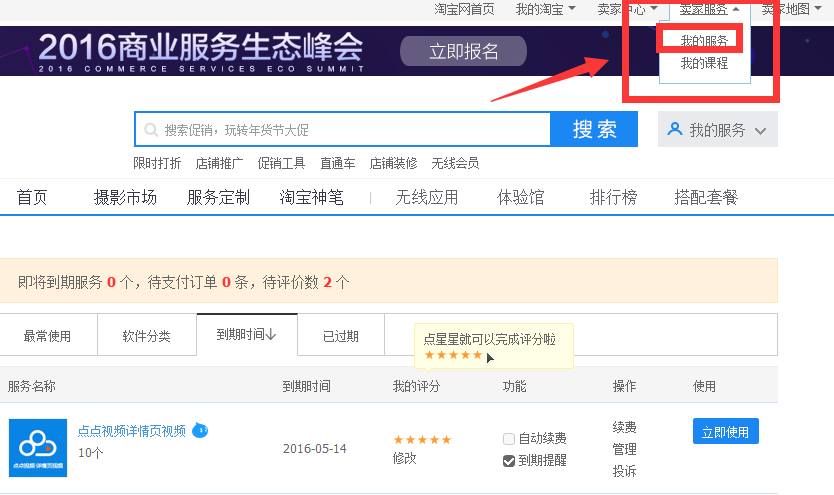
Task: Click the user avatar icon beside 我的服务
Action: click(x=675, y=129)
